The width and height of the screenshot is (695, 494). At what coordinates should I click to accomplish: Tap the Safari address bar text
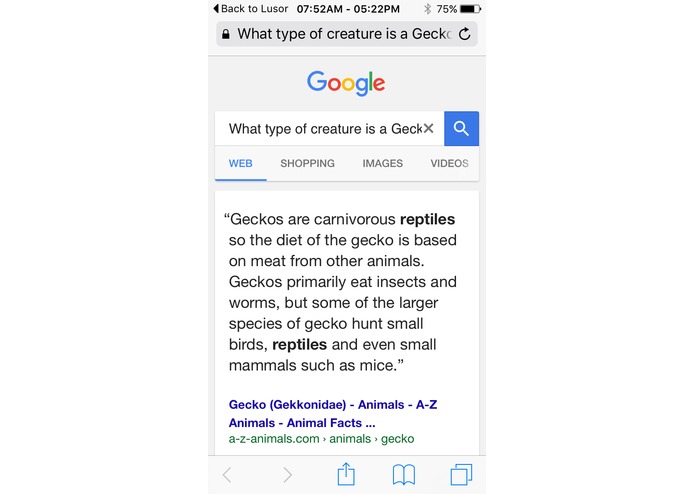pos(344,34)
